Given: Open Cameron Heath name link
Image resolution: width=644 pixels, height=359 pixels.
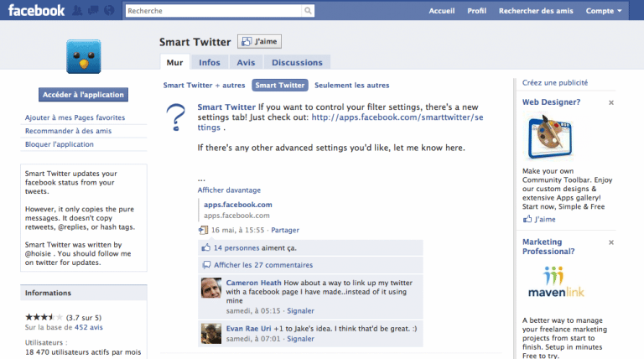Looking at the screenshot, I should coord(253,283).
